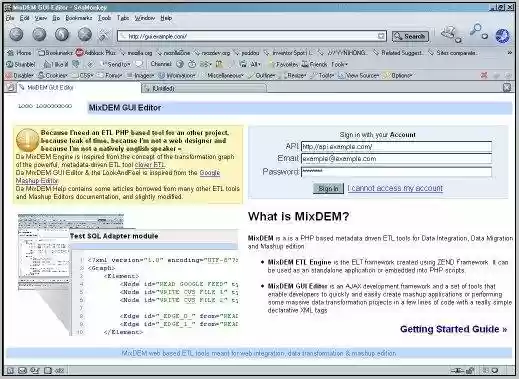Viewport: 519px width, 379px height.
Task: Click the Test SQL Adapter module screenshot
Action: pos(128,275)
